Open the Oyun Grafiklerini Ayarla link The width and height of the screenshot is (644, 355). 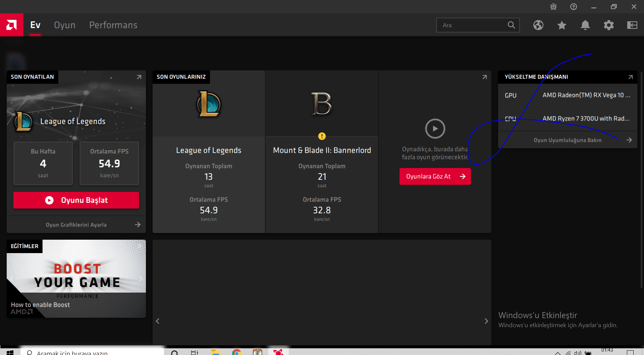pos(76,225)
